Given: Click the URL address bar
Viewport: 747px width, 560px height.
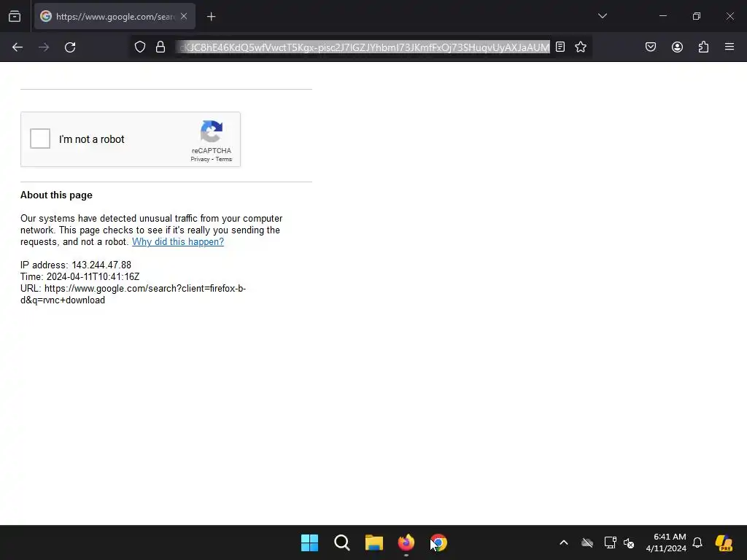Looking at the screenshot, I should [x=363, y=47].
